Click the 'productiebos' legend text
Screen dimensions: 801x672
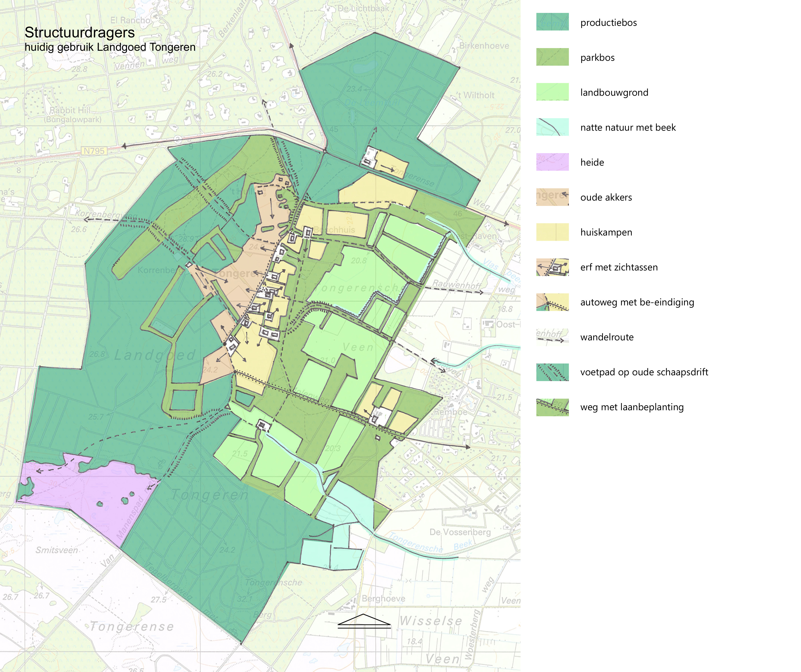tap(608, 22)
